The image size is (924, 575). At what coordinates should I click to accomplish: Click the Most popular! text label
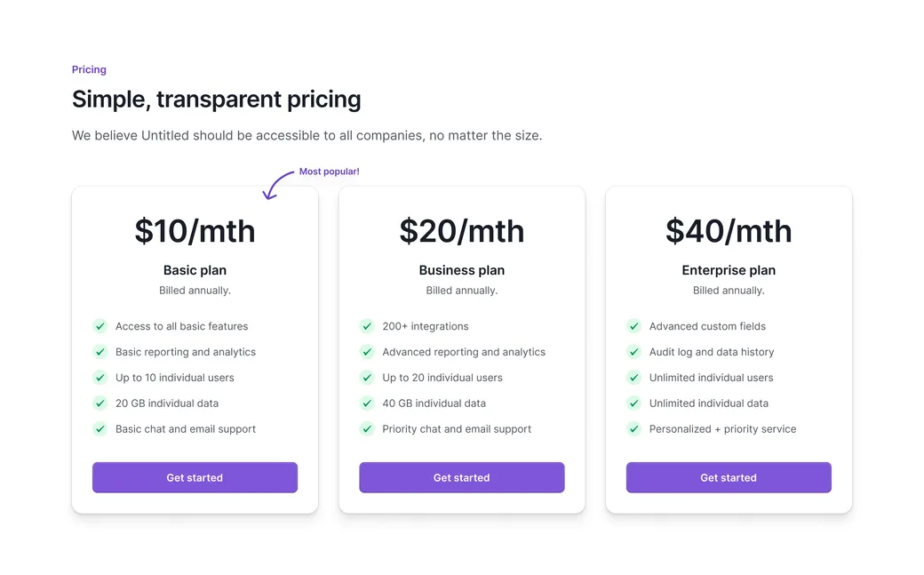329,172
